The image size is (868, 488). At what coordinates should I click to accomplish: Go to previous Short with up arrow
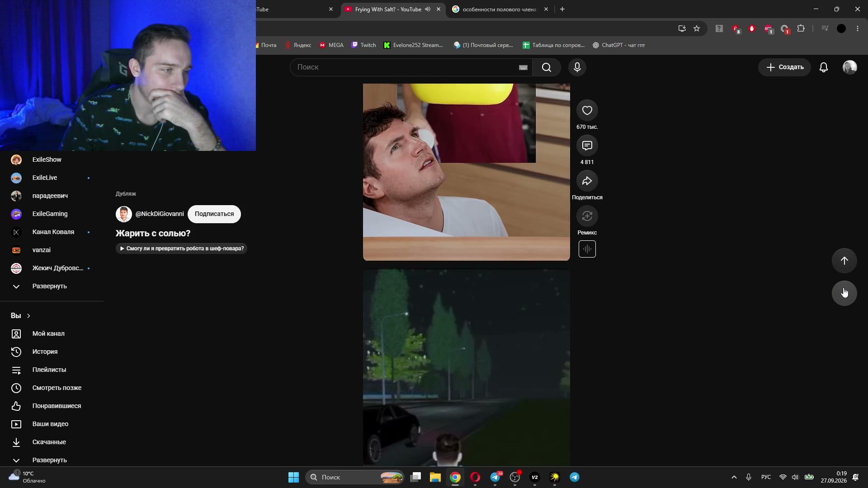(844, 261)
